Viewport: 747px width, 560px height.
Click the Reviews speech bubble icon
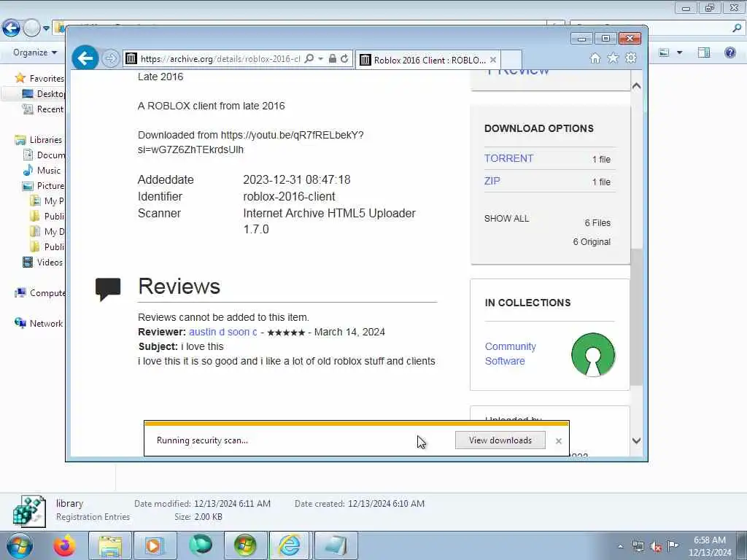(108, 289)
